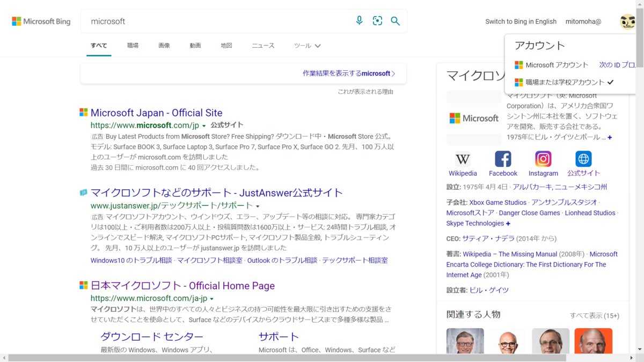Open the user profile avatar
This screenshot has height=362, width=644.
(627, 21)
